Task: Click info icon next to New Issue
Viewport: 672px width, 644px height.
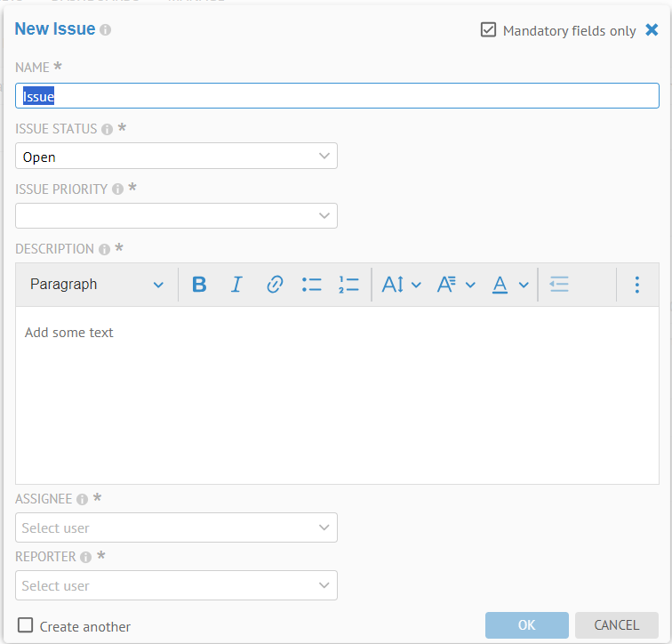Action: 106,30
